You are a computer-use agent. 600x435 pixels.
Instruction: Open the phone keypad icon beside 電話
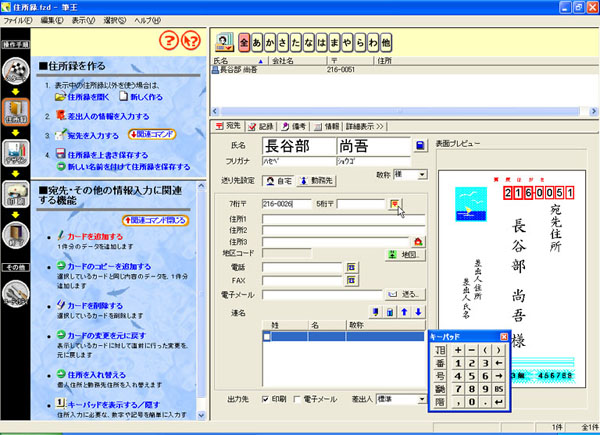(352, 267)
